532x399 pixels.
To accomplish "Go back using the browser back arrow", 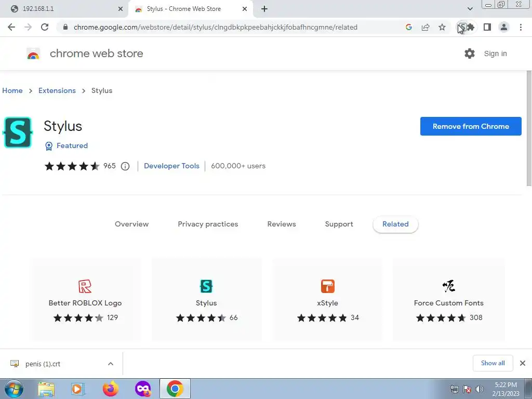I will tap(11, 27).
